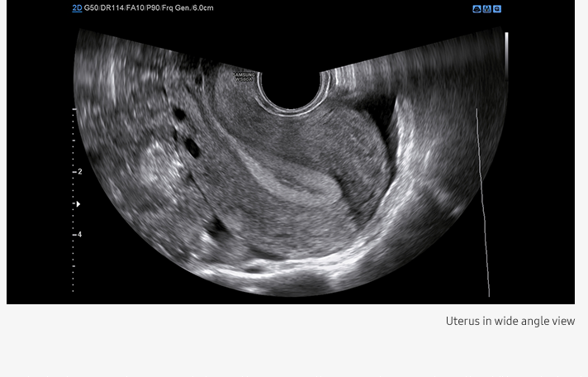Click the 4 cm depth scale mark
Image resolution: width=588 pixels, height=377 pixels.
pos(78,235)
